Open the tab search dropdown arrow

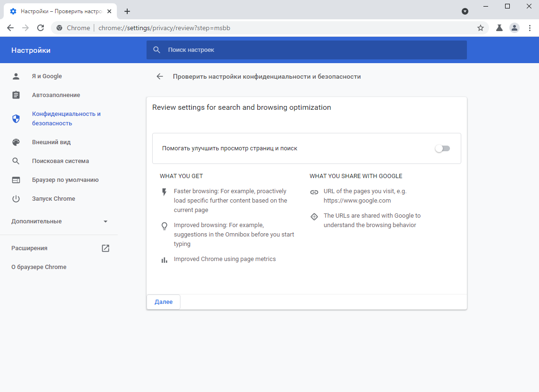pyautogui.click(x=465, y=11)
